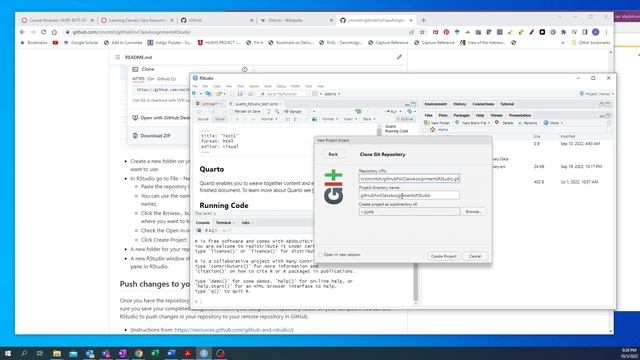Screen dimensions: 640x360
Task: Click the Home path link in Files pane
Action: 443,130
